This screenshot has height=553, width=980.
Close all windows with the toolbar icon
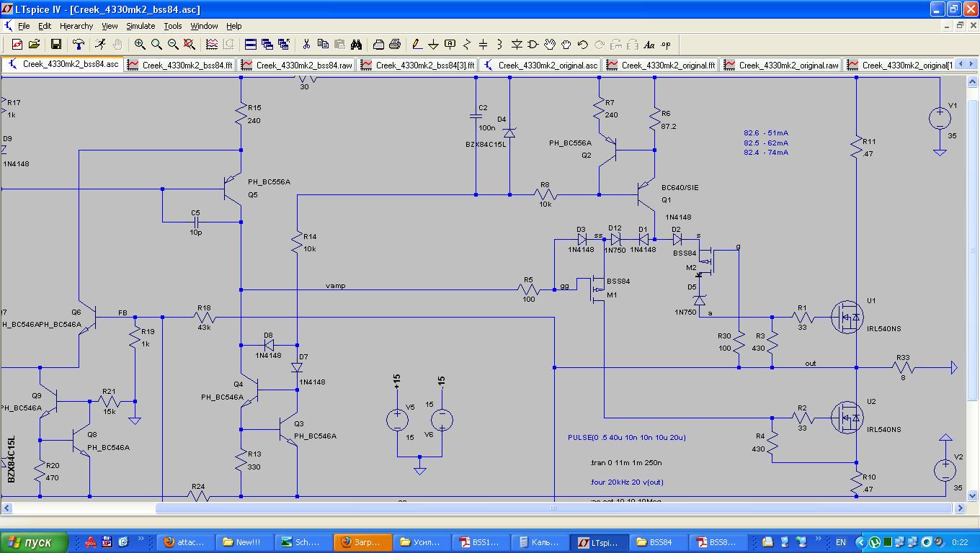284,45
